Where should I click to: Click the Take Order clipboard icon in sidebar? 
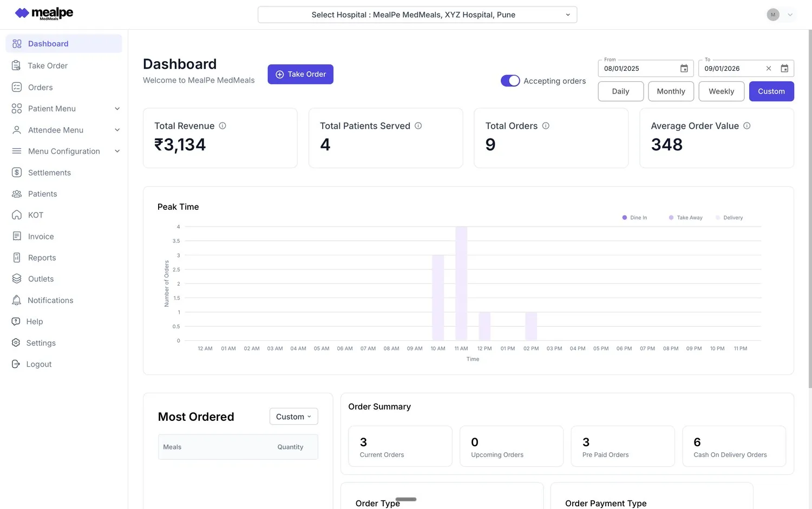point(17,65)
